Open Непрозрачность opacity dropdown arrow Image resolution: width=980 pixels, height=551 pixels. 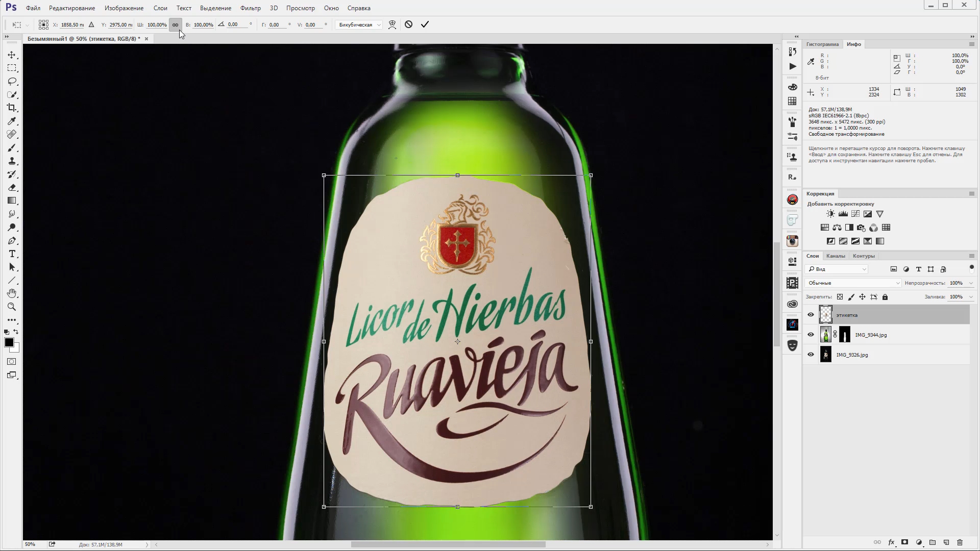point(970,283)
